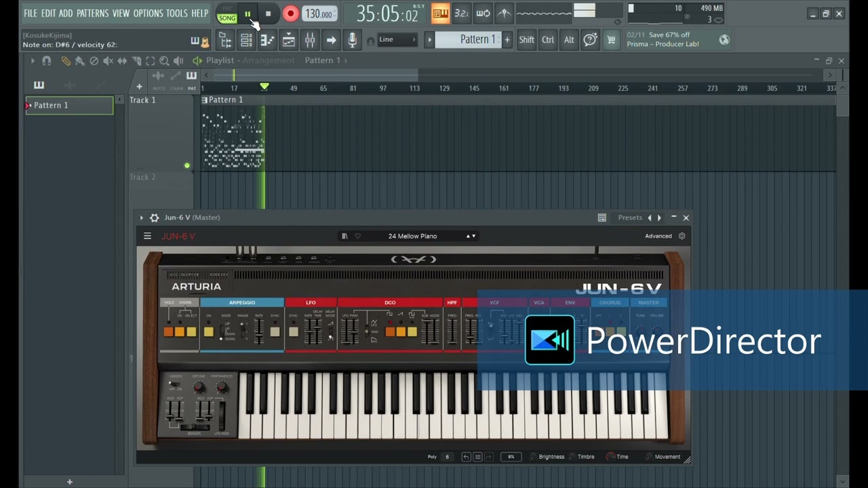
Task: Add new pattern with plus button
Action: (507, 40)
